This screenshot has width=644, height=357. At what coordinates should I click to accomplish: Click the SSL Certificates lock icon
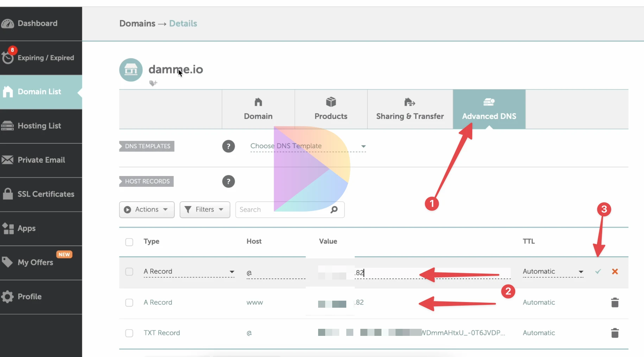[7, 194]
